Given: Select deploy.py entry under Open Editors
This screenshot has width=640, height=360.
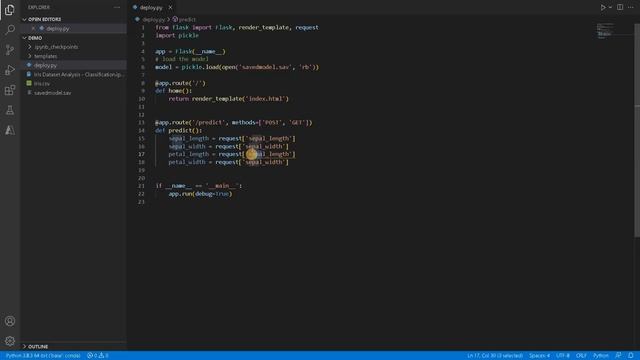Looking at the screenshot, I should coord(58,29).
